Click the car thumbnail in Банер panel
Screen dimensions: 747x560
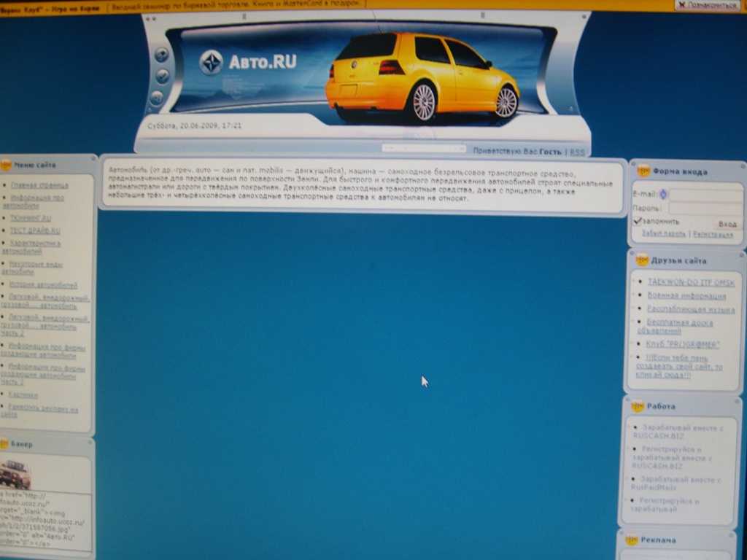click(15, 474)
